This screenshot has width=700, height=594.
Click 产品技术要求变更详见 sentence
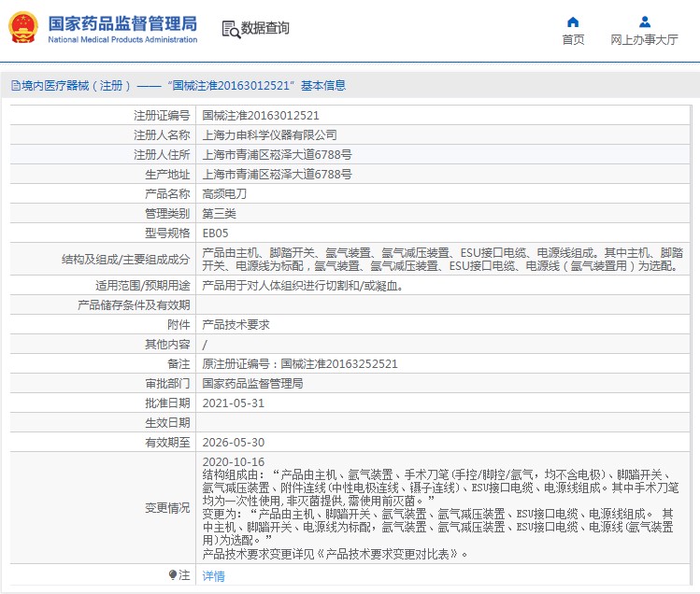[x=335, y=554]
